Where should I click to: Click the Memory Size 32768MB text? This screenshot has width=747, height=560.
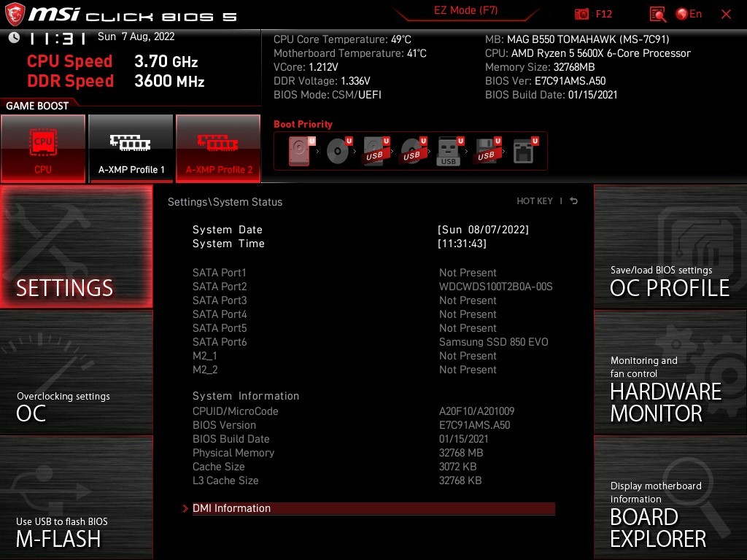540,67
